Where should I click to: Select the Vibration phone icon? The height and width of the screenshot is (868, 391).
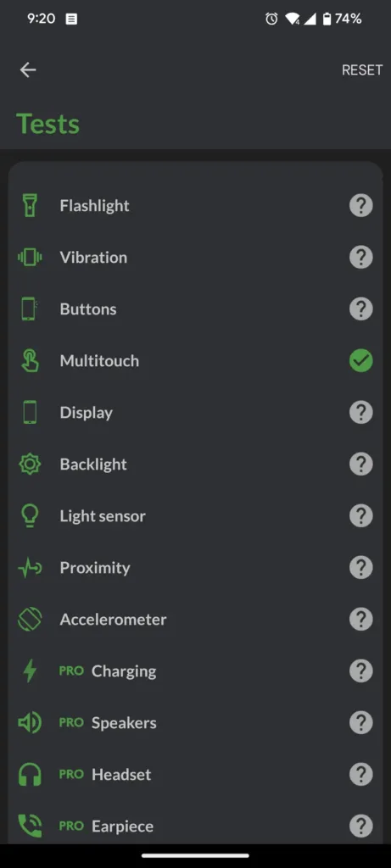30,257
